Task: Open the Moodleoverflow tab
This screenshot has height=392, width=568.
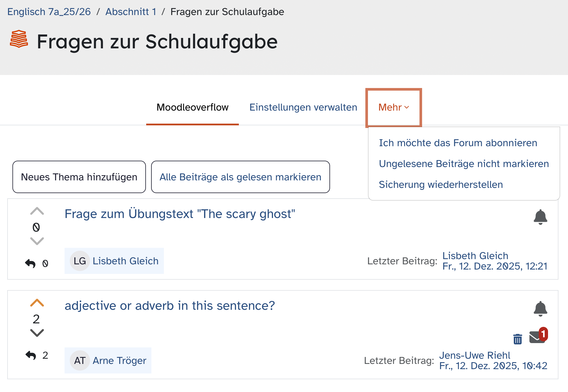Action: [x=193, y=107]
